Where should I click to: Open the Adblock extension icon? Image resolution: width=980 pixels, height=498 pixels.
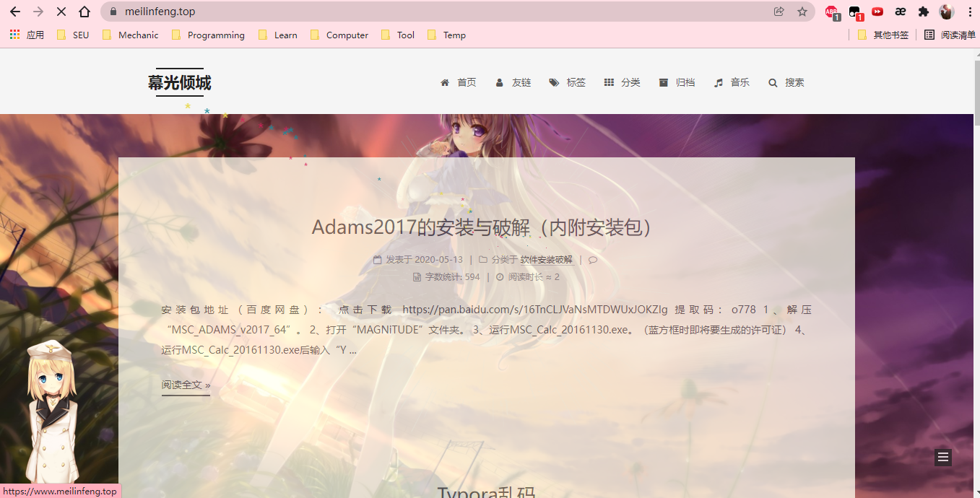click(x=832, y=12)
